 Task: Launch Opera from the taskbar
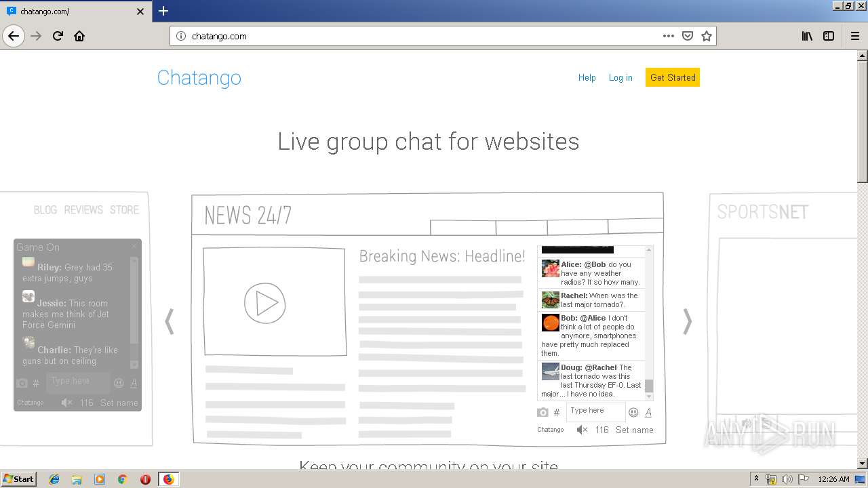145,479
